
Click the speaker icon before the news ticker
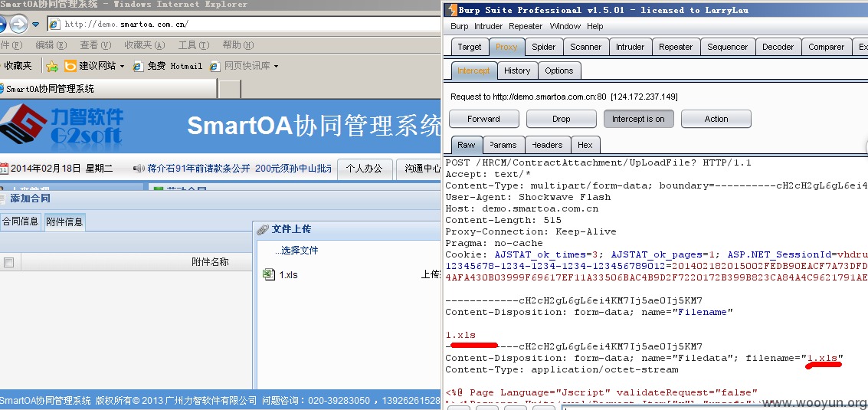tap(139, 168)
